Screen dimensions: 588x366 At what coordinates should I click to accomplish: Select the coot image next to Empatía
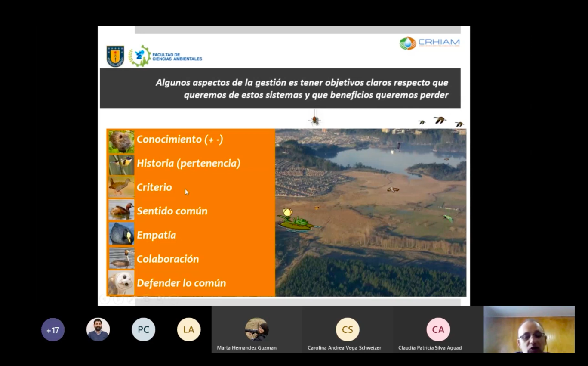coord(121,235)
